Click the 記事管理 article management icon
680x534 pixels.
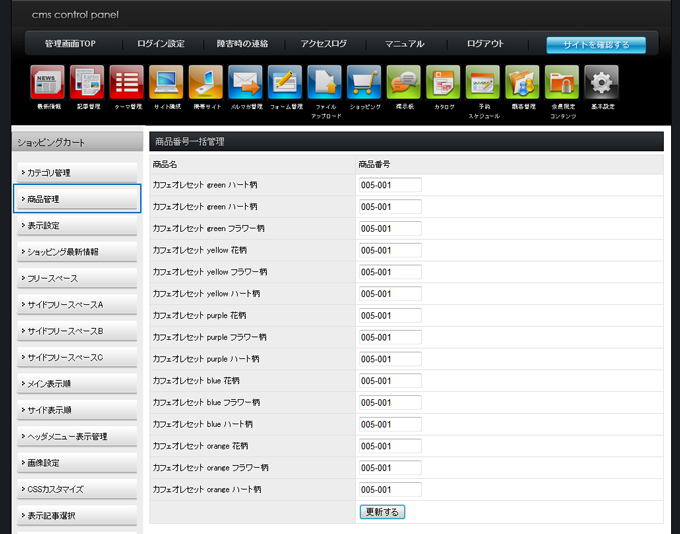coord(87,83)
